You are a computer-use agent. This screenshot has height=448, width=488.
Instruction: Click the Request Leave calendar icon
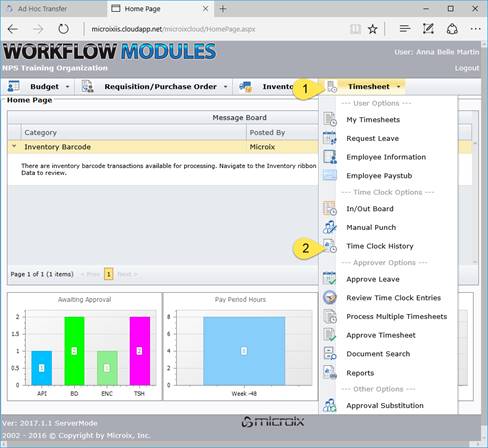pyautogui.click(x=330, y=138)
